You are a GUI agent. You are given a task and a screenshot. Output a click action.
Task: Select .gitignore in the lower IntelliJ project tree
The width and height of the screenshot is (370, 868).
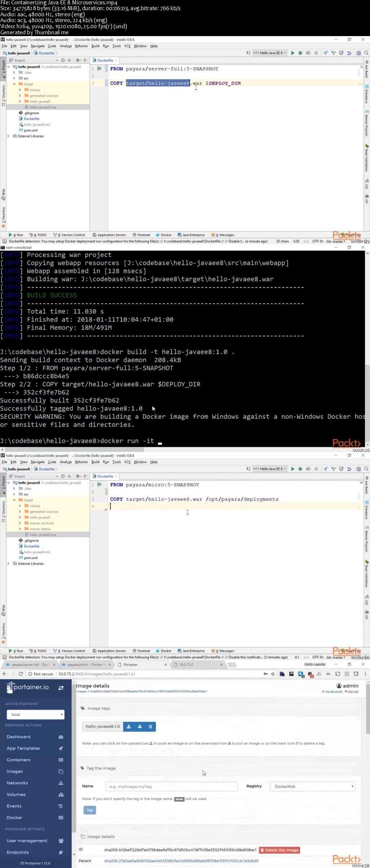point(31,541)
